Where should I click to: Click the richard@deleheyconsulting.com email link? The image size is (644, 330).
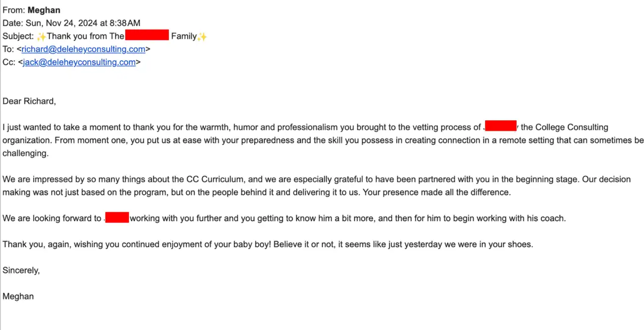coord(83,49)
